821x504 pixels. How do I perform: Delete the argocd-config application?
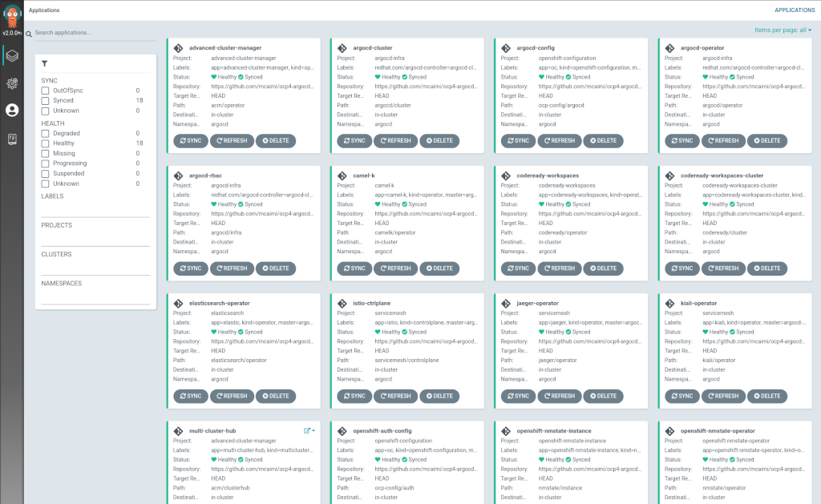[x=603, y=141]
